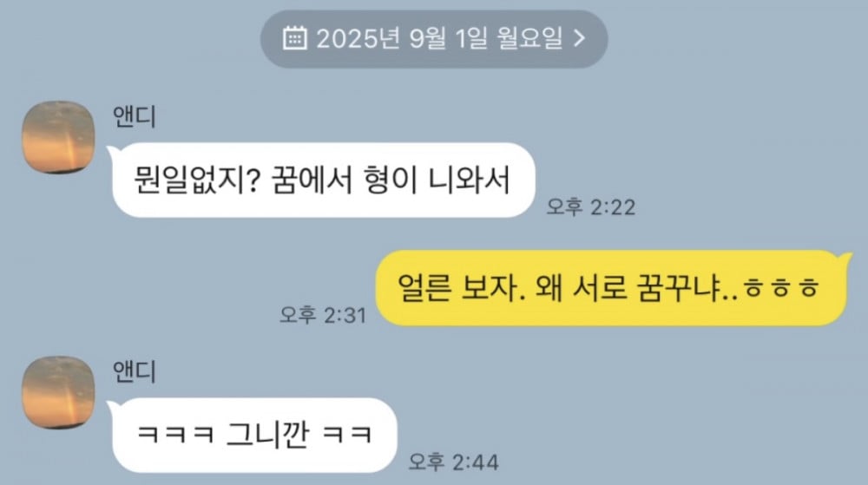Click the 오후 2:31 timestamp
Image resolution: width=868 pixels, height=485 pixels.
pos(323,315)
